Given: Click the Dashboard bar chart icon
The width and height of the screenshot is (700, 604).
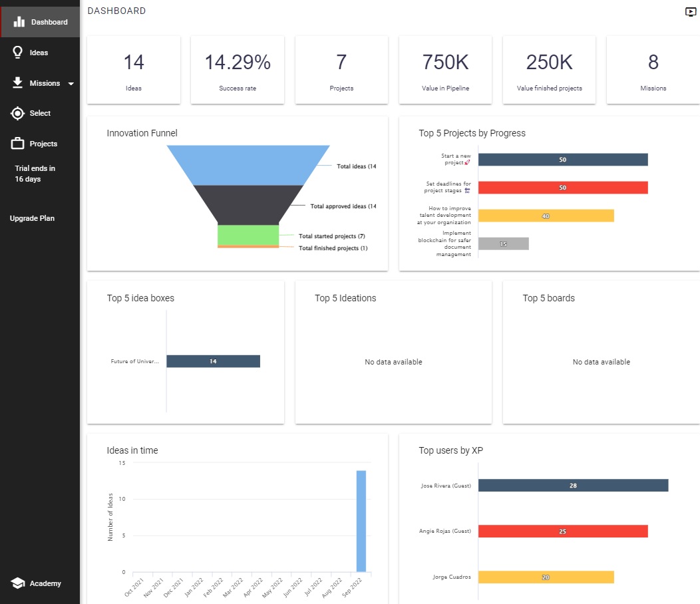Looking at the screenshot, I should [19, 22].
